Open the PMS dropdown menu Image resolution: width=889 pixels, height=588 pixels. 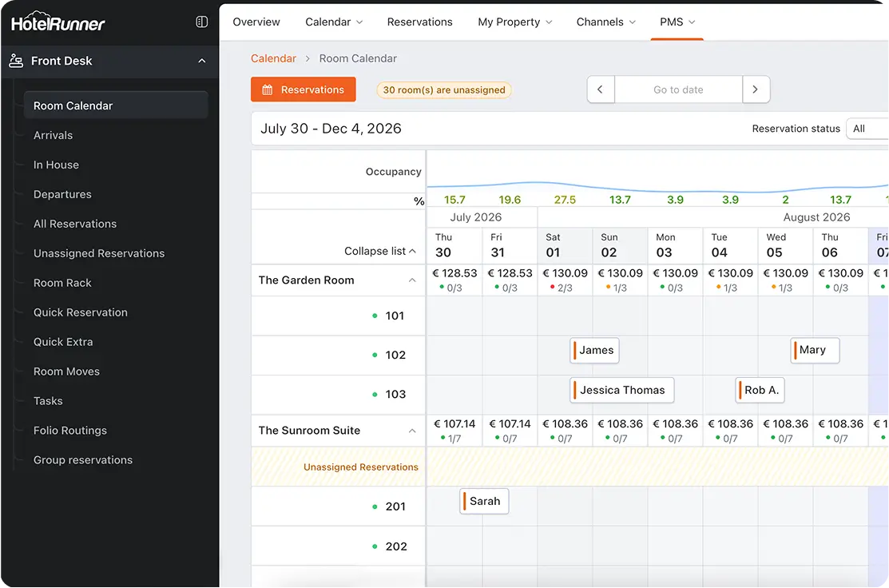click(677, 22)
